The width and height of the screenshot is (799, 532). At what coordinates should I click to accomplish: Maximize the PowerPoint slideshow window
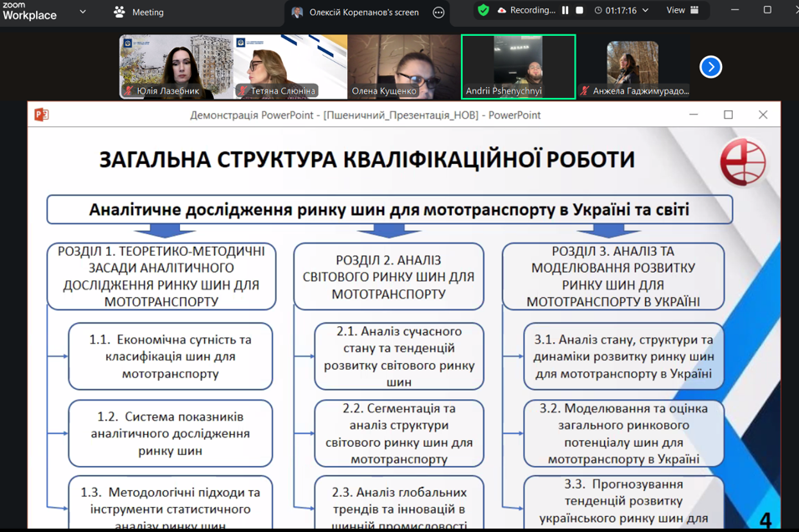click(728, 115)
